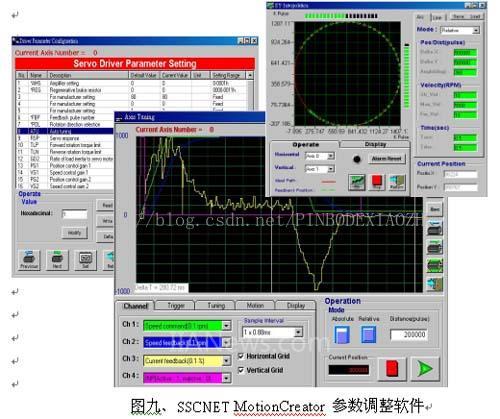Click the Modify button
Image resolution: width=500 pixels, height=419 pixels.
(x=75, y=233)
